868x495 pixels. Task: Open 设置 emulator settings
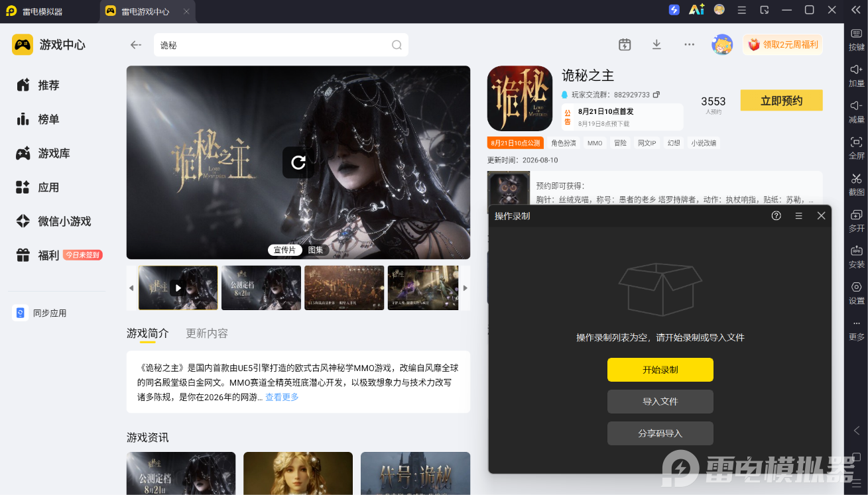tap(857, 293)
